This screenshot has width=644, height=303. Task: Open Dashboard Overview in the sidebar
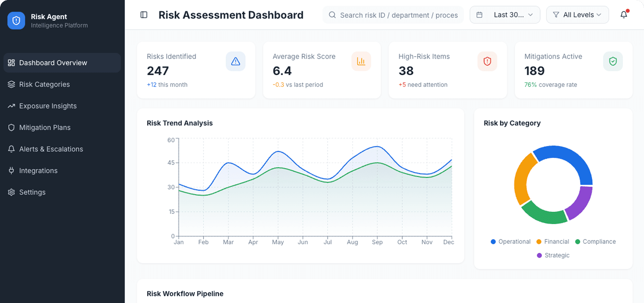[62, 63]
